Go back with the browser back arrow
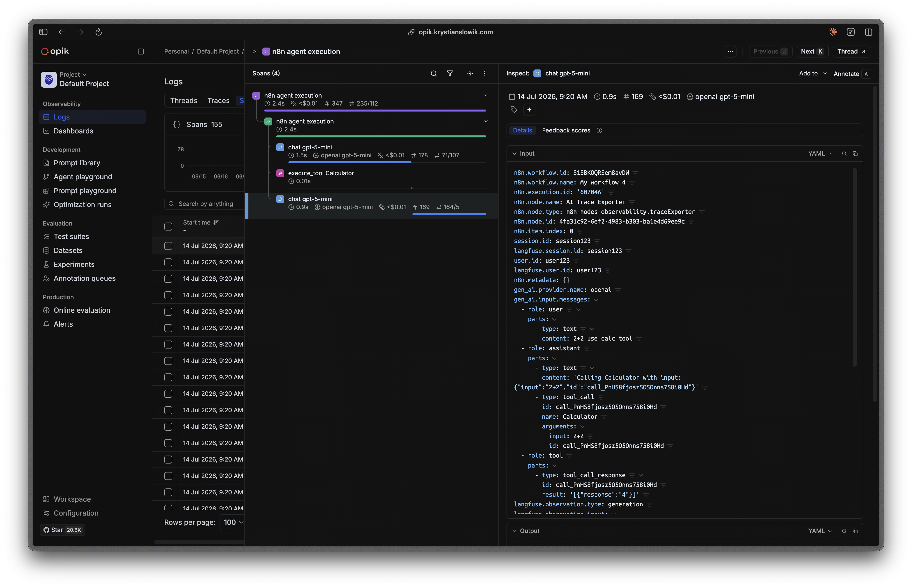 pyautogui.click(x=61, y=32)
